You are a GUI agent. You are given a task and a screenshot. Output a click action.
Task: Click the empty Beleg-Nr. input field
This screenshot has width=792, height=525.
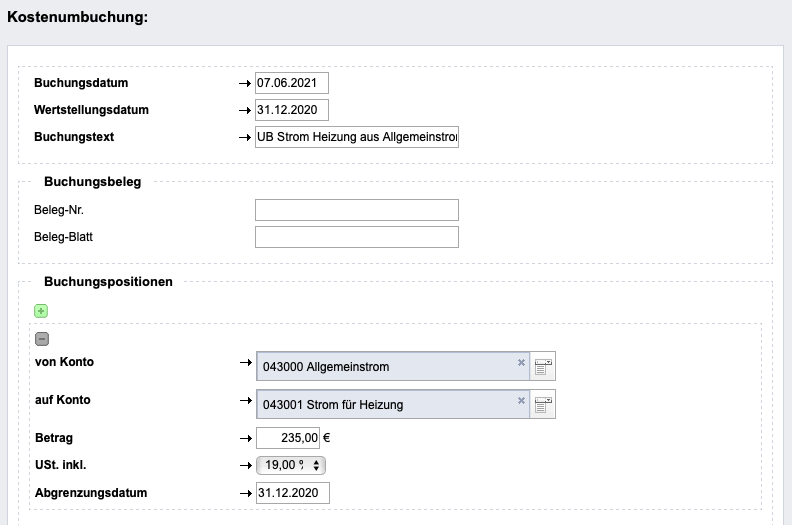(x=357, y=210)
